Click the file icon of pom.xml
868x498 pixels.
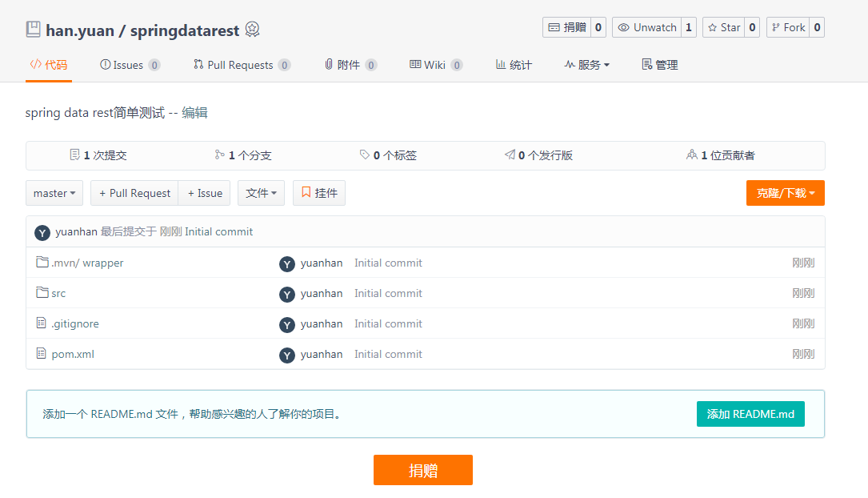pos(41,353)
